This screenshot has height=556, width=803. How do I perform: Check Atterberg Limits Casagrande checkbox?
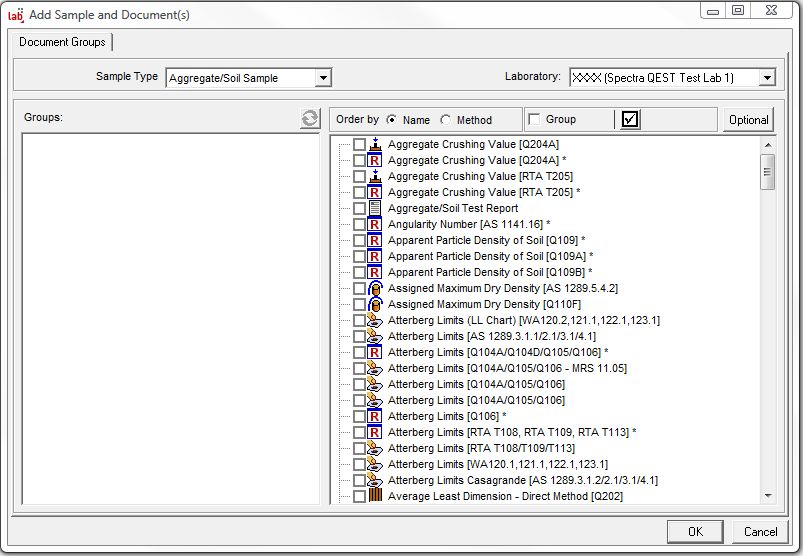[359, 480]
